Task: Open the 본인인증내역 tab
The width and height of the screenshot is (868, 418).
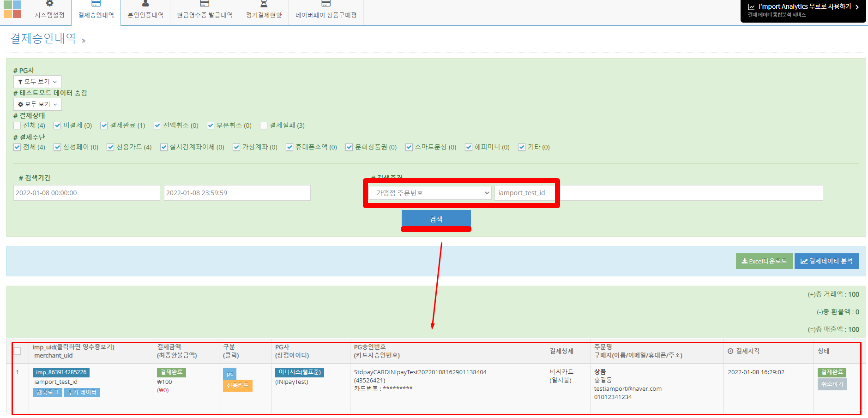Action: 145,12
